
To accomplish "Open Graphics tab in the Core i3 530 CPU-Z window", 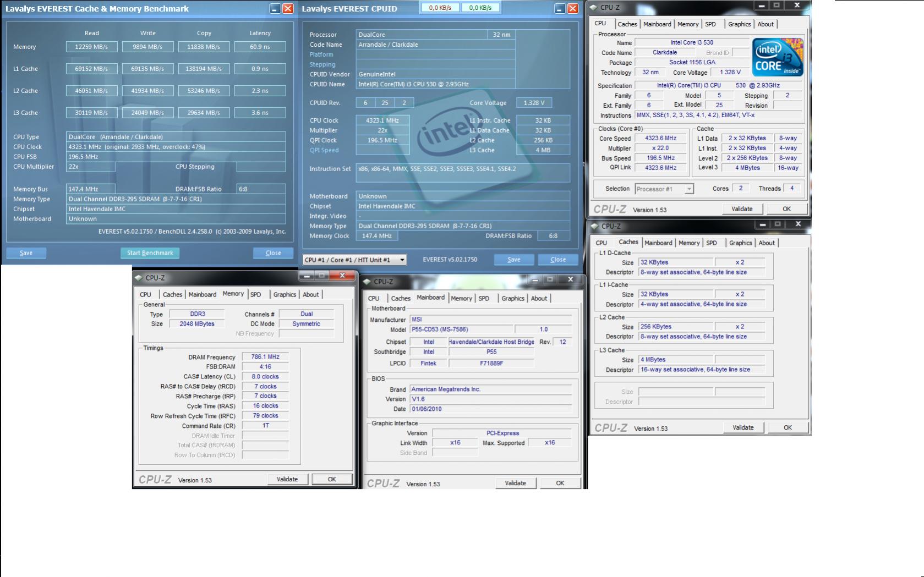I will [739, 24].
